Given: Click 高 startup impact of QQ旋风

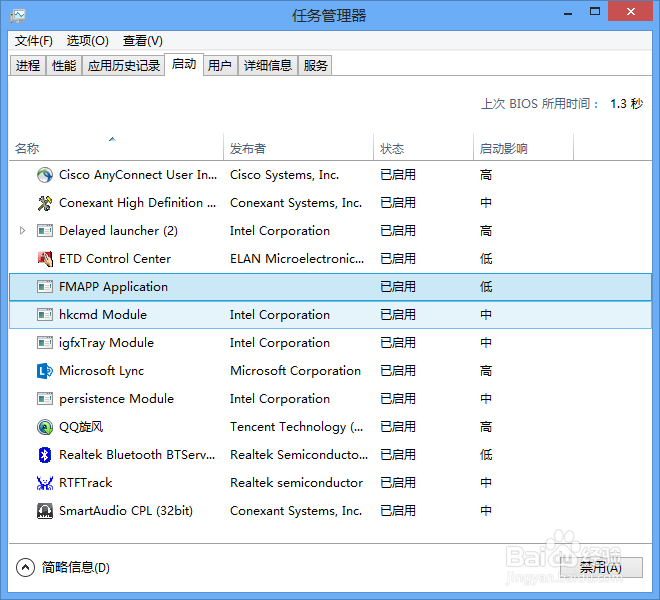Looking at the screenshot, I should tap(486, 427).
